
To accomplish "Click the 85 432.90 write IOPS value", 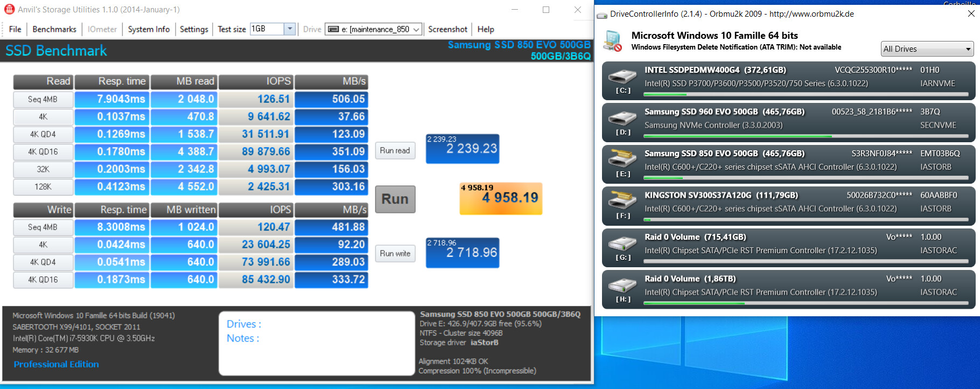I will [x=256, y=280].
